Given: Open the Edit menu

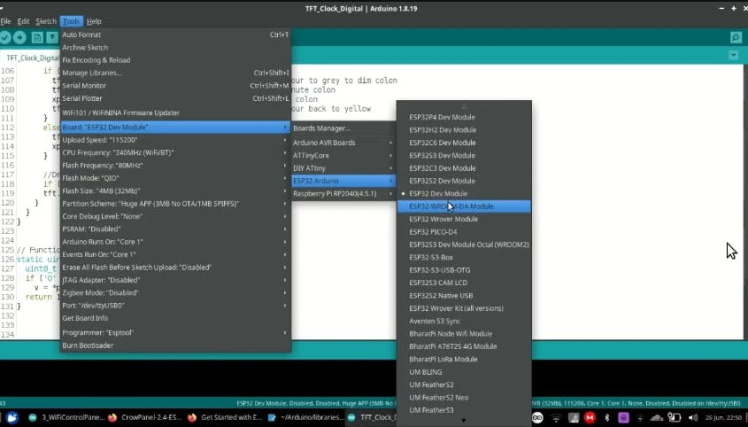Looking at the screenshot, I should point(23,21).
